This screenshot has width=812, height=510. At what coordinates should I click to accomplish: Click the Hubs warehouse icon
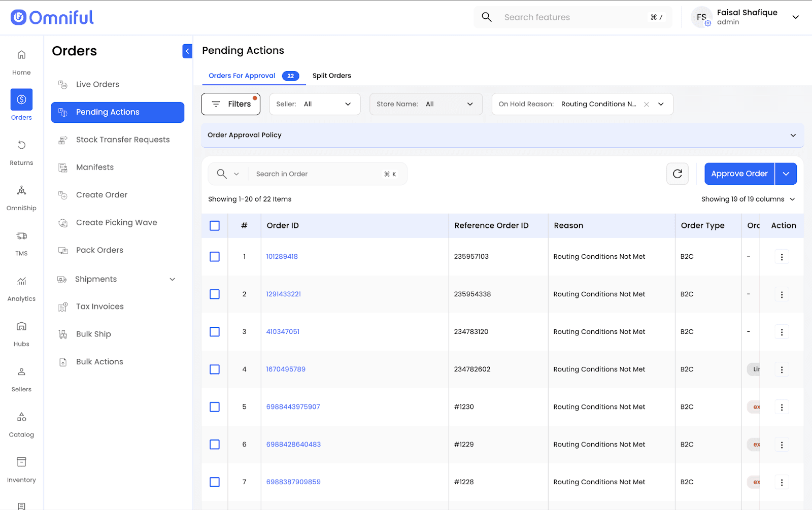click(21, 326)
